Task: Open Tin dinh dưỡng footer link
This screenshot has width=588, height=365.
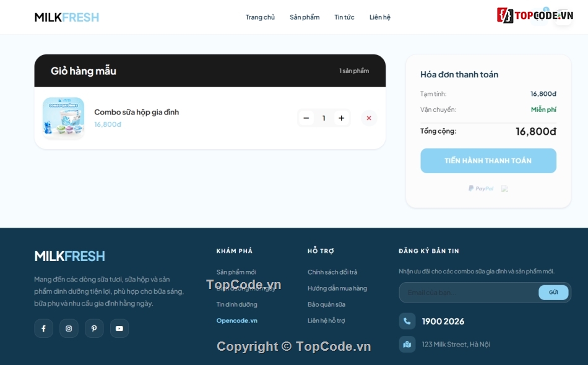Action: click(236, 304)
